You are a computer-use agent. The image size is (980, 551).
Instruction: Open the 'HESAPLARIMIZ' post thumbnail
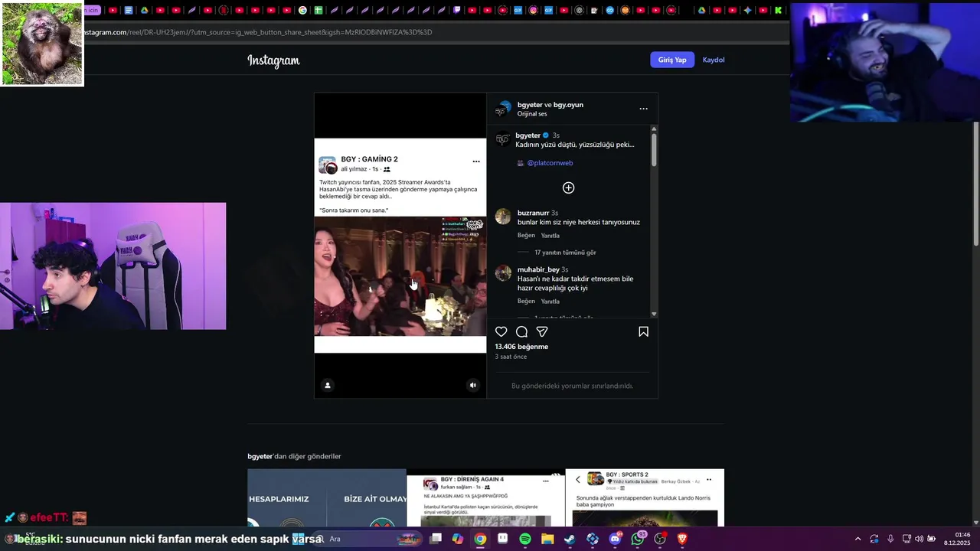coord(327,498)
